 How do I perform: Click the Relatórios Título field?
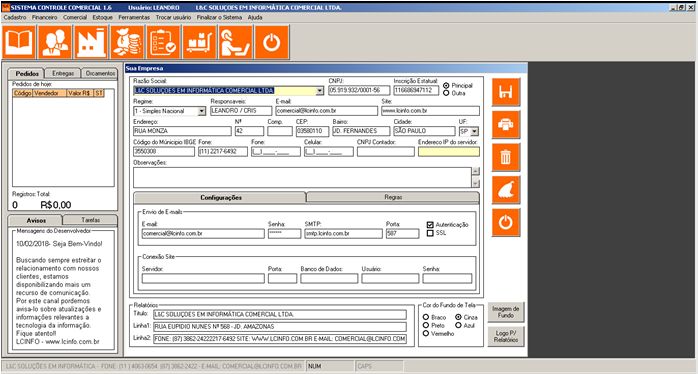(280, 315)
